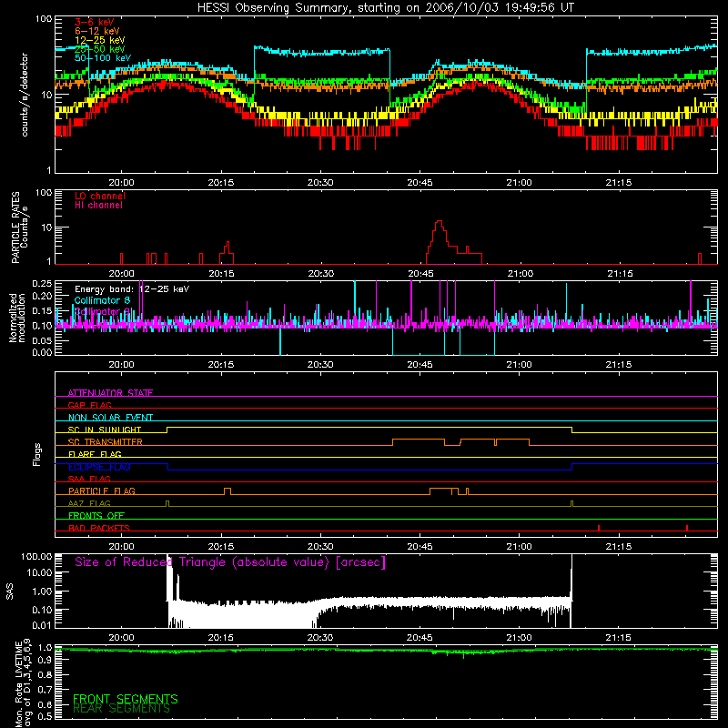Click the first red BAD PACKETS tick mark
The image size is (728, 728).
(x=599, y=528)
